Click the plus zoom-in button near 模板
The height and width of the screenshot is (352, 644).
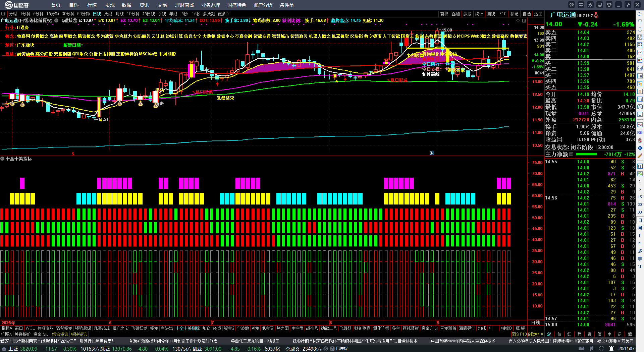pyautogui.click(x=532, y=328)
